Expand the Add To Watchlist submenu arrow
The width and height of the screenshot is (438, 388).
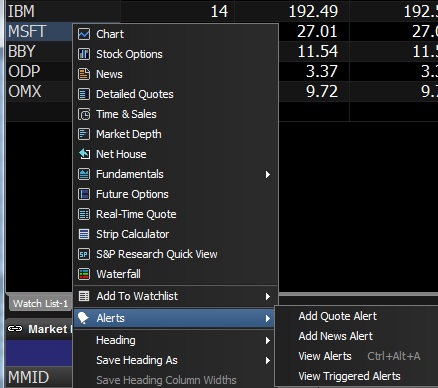click(268, 296)
